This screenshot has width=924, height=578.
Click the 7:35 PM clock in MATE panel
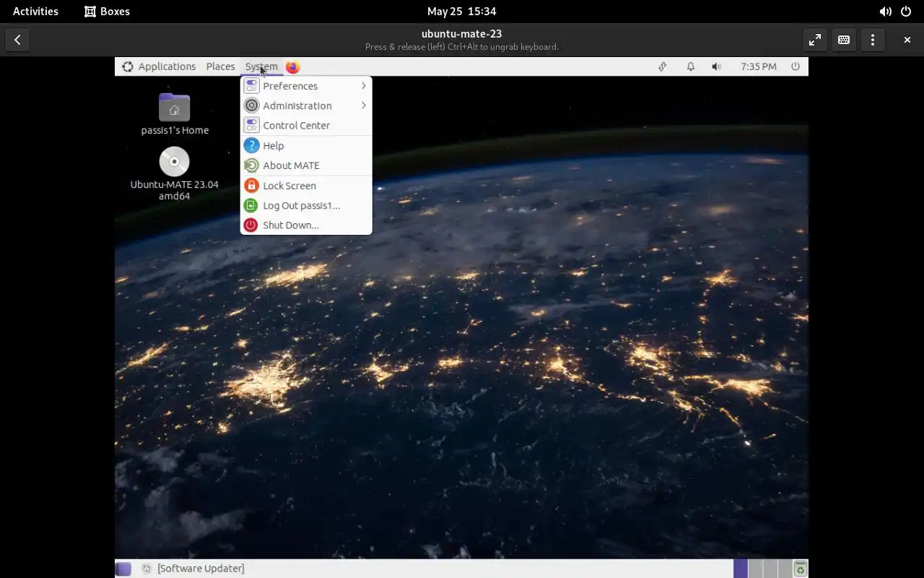759,66
